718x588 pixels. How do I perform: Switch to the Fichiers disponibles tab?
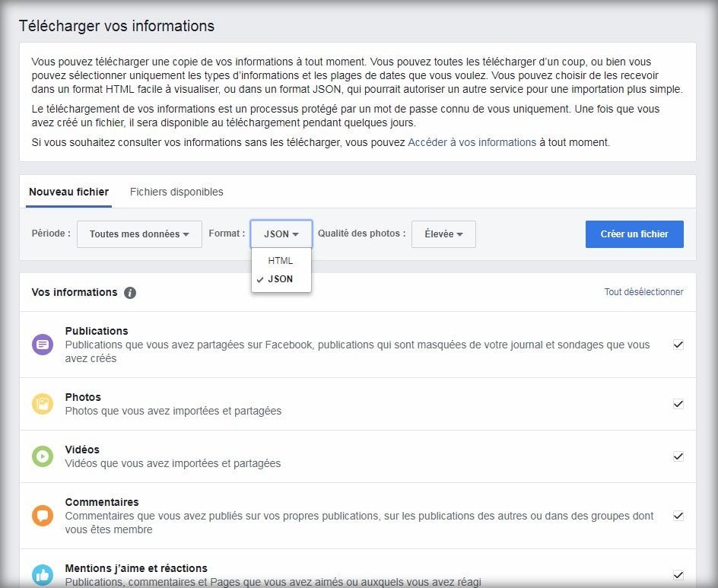[x=176, y=192]
